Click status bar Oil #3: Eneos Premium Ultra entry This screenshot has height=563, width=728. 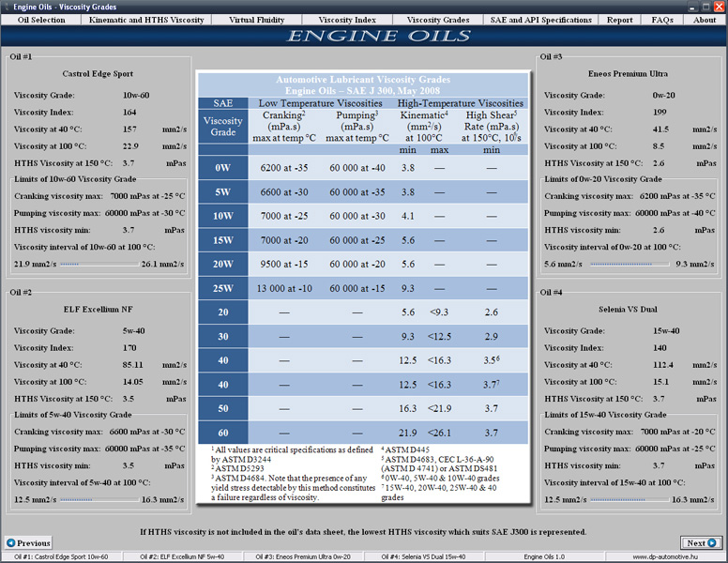point(303,556)
